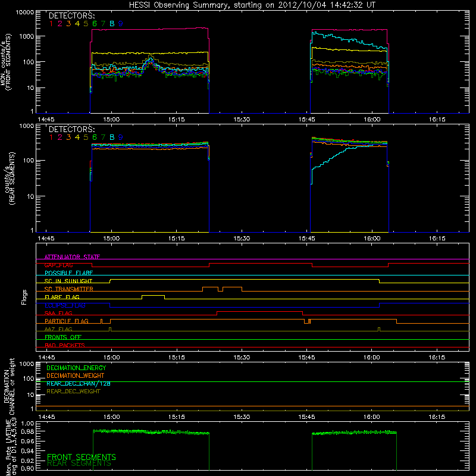Click 'FRONT SEGMENTS' legend in the livetime panel
The height and width of the screenshot is (476, 476).
(82, 457)
